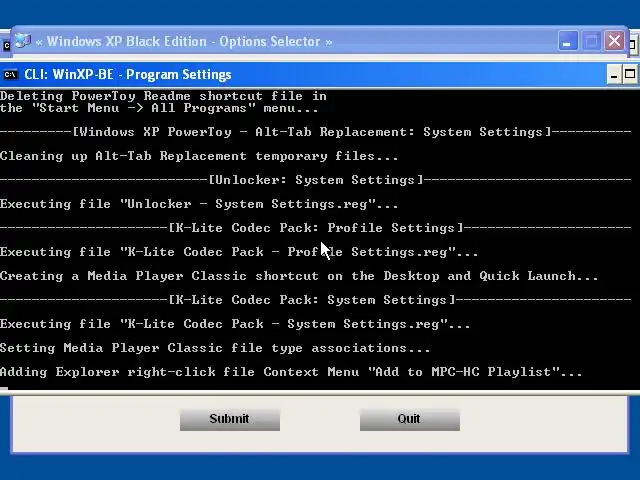Click the CLI: WinXP-BE - Program Settings title

[x=128, y=75]
